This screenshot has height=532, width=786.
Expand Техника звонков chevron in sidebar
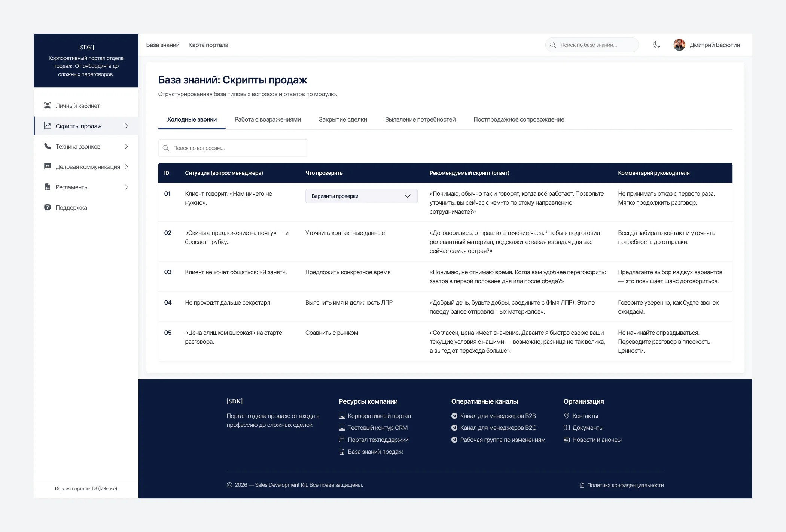(127, 146)
